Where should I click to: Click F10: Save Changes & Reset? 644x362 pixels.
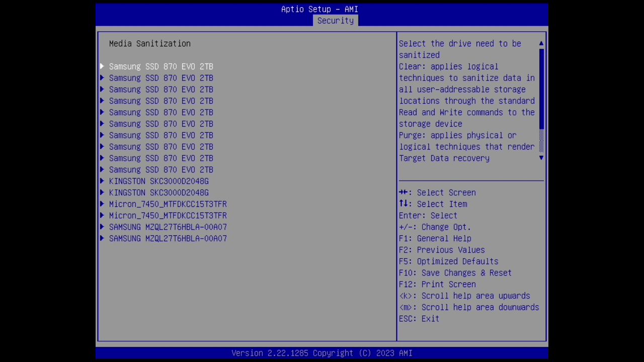[455, 273]
